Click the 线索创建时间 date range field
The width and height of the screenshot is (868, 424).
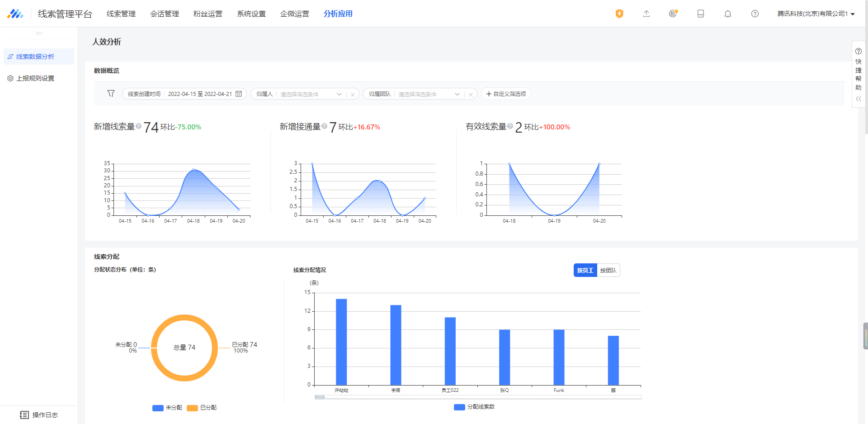(184, 94)
